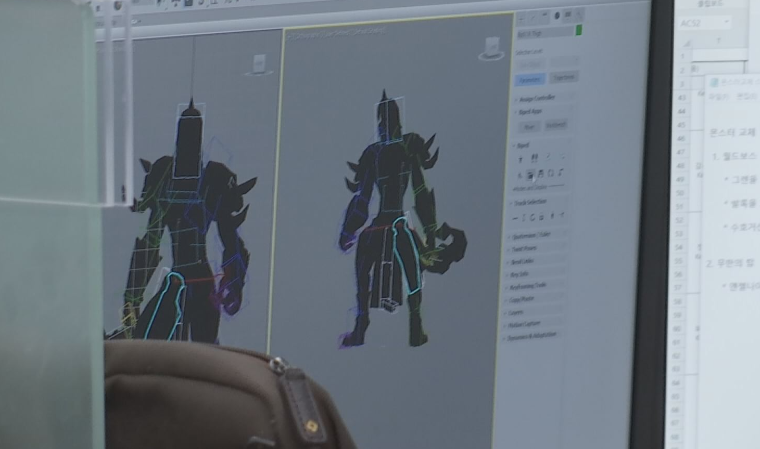Open the AC52 name box dropdown in spreadsheet
This screenshot has height=449, width=760.
726,22
